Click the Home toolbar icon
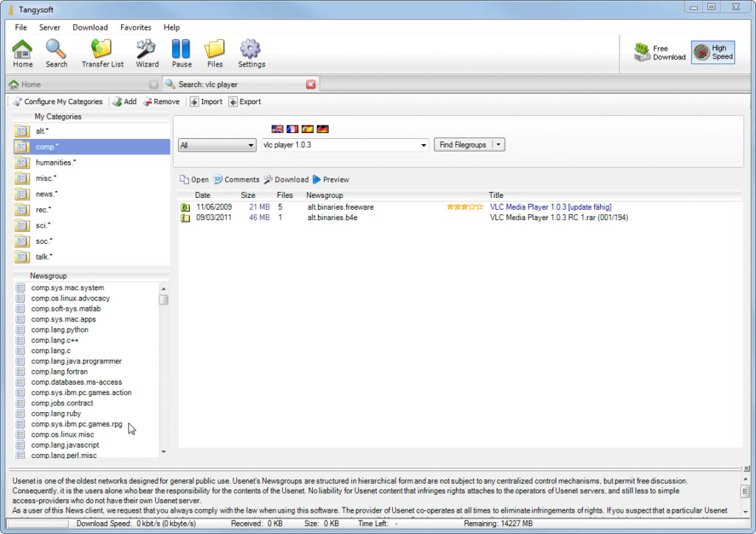This screenshot has height=534, width=756. [23, 53]
